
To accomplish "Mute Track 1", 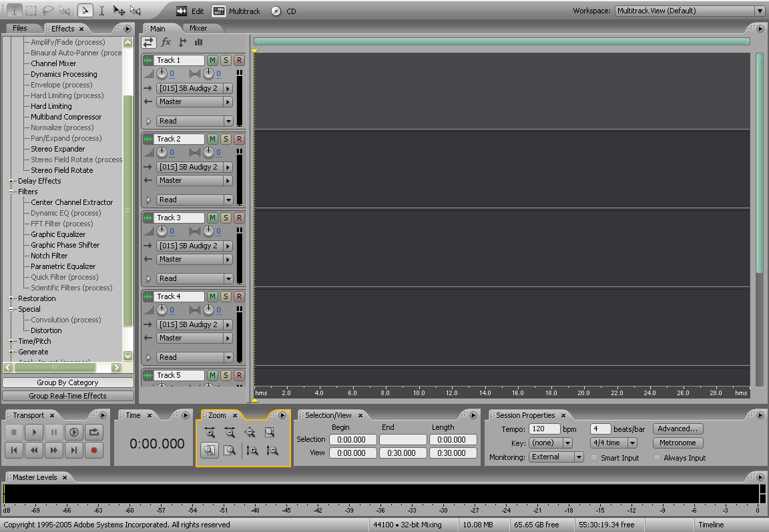I will tap(212, 60).
